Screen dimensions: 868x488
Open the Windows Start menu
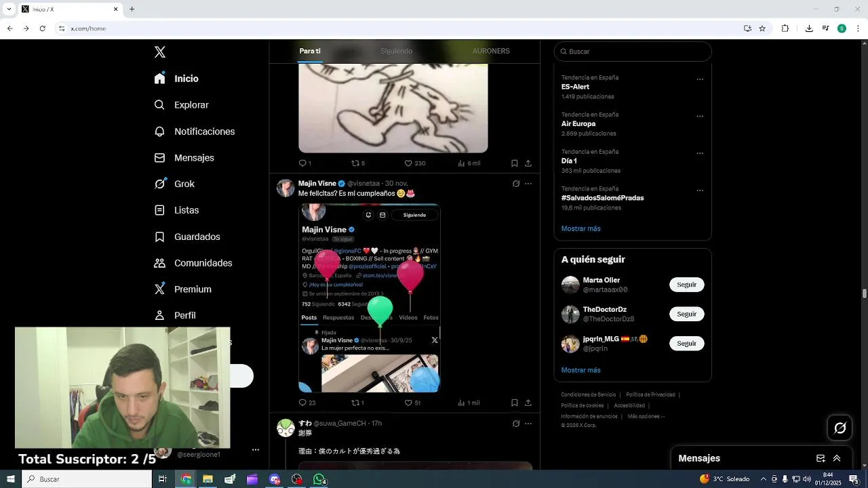(10, 479)
